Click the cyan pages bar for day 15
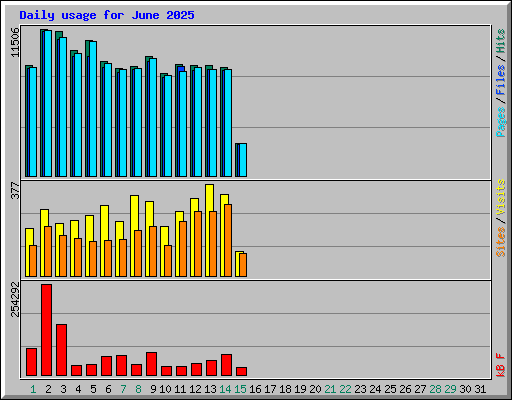512x400 pixels. (x=243, y=160)
